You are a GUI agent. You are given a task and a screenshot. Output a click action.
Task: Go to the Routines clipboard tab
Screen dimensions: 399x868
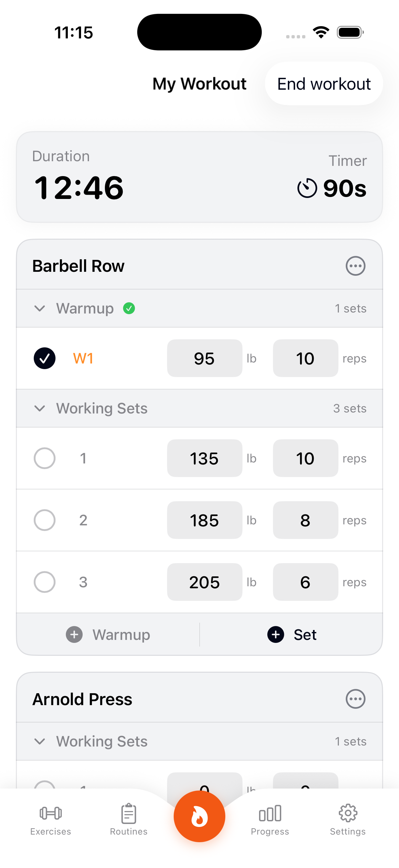[129, 819]
